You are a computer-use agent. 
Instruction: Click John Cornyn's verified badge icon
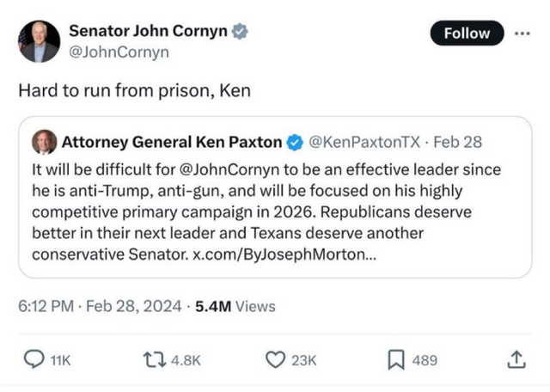240,31
